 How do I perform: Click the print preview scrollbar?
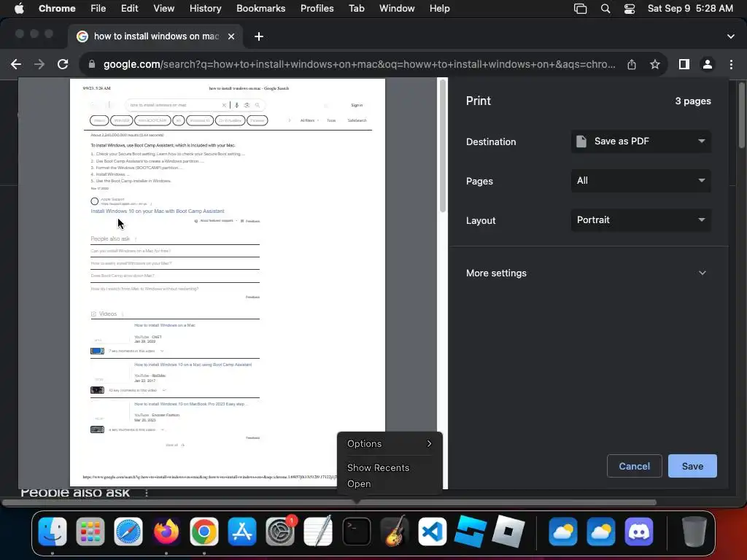(x=443, y=146)
